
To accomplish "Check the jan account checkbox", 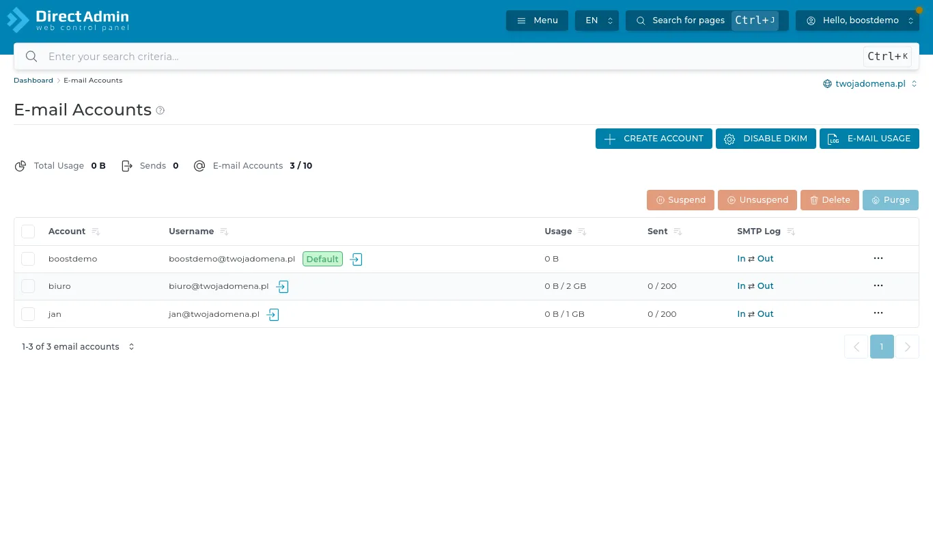I will tap(28, 314).
